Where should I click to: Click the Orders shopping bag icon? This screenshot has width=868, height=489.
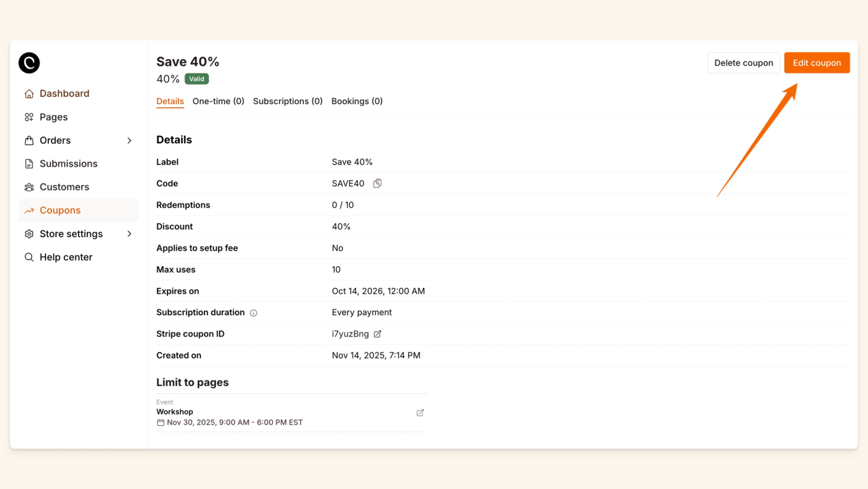tap(29, 141)
